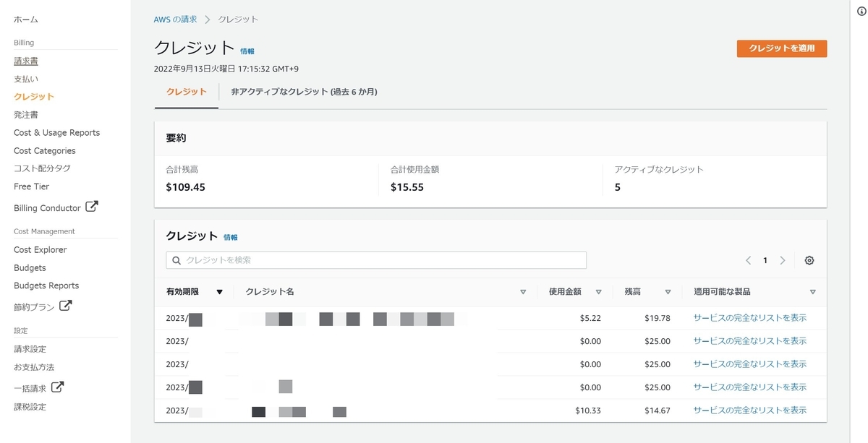Image resolution: width=868 pixels, height=443 pixels.
Task: Show service list for $14.67 balance row
Action: click(x=749, y=410)
